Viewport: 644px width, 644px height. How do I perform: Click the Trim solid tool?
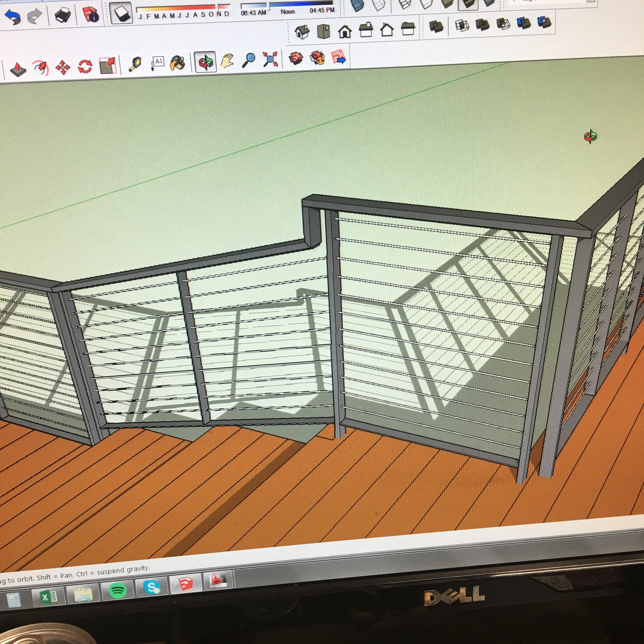tap(524, 23)
